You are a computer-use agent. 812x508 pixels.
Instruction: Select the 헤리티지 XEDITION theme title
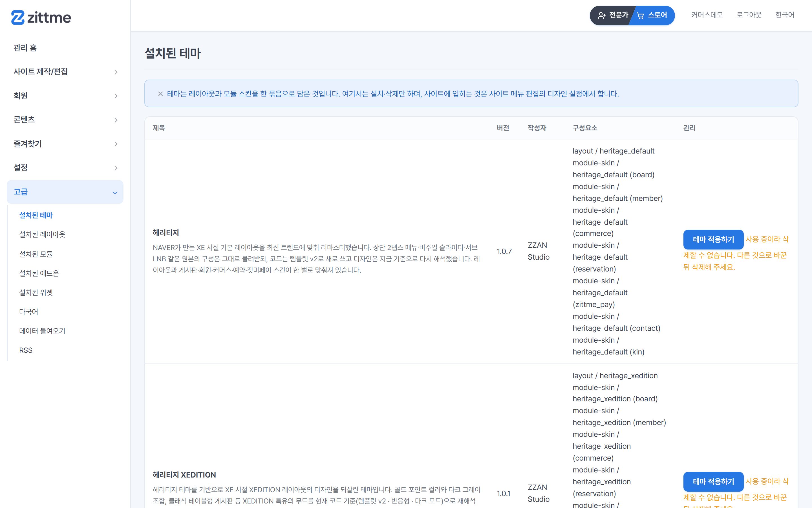(184, 475)
